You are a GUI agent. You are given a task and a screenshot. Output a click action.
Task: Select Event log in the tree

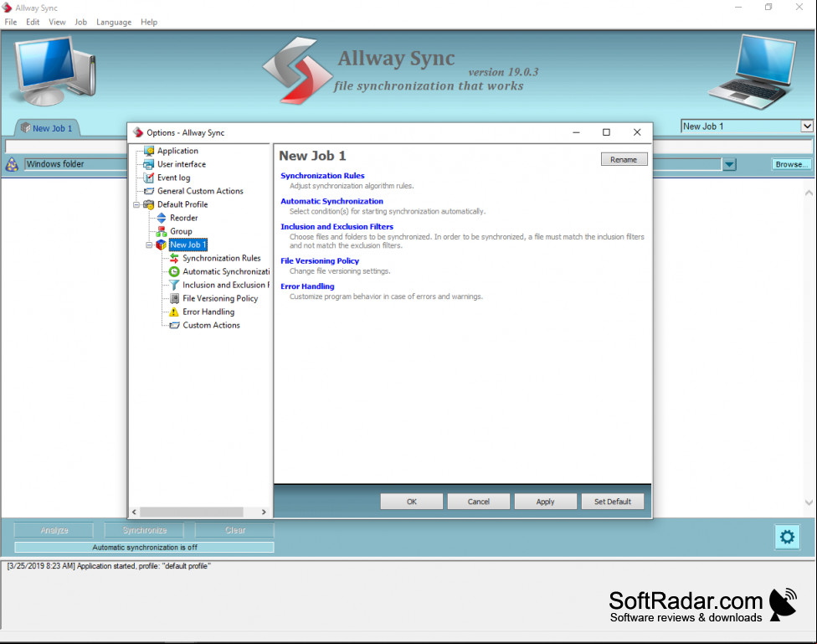coord(173,178)
